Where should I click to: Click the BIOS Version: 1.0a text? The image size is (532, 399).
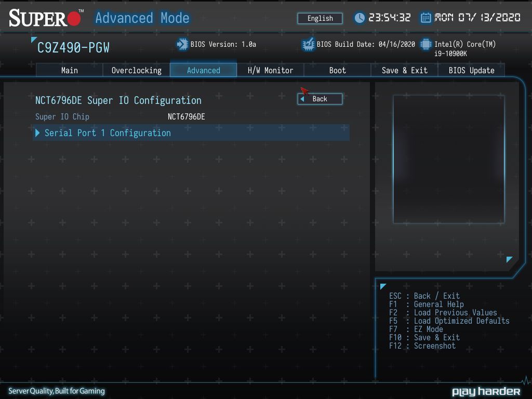pyautogui.click(x=223, y=45)
